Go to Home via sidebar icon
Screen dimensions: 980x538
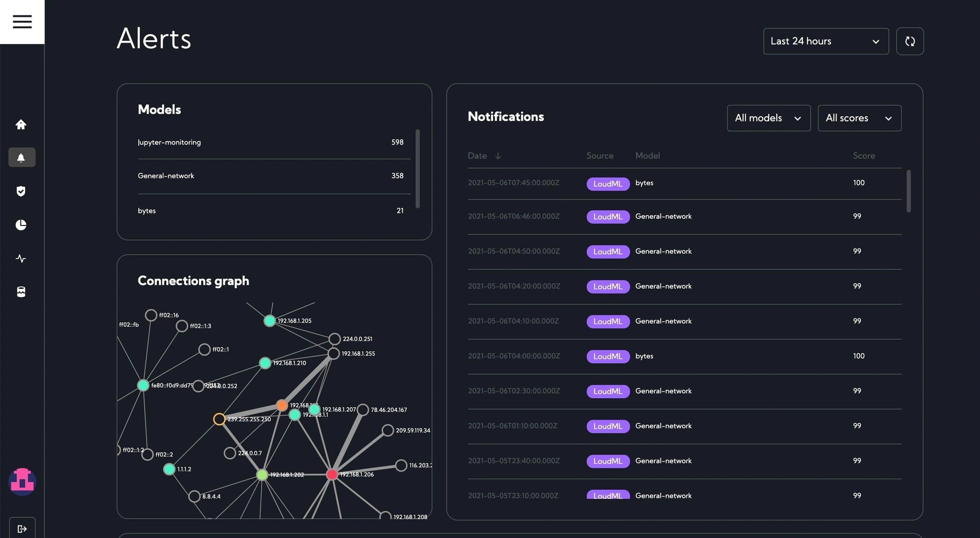point(21,124)
